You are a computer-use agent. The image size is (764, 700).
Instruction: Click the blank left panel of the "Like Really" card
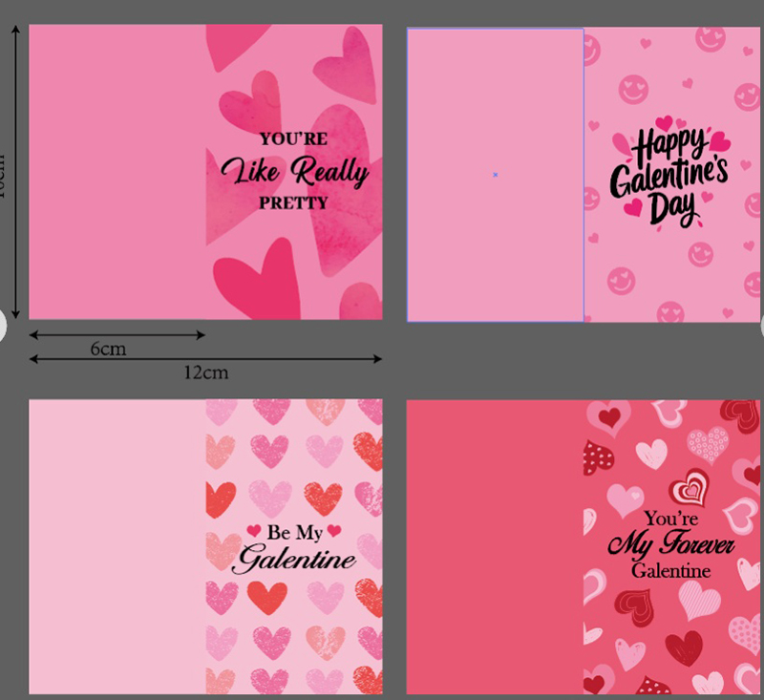117,172
